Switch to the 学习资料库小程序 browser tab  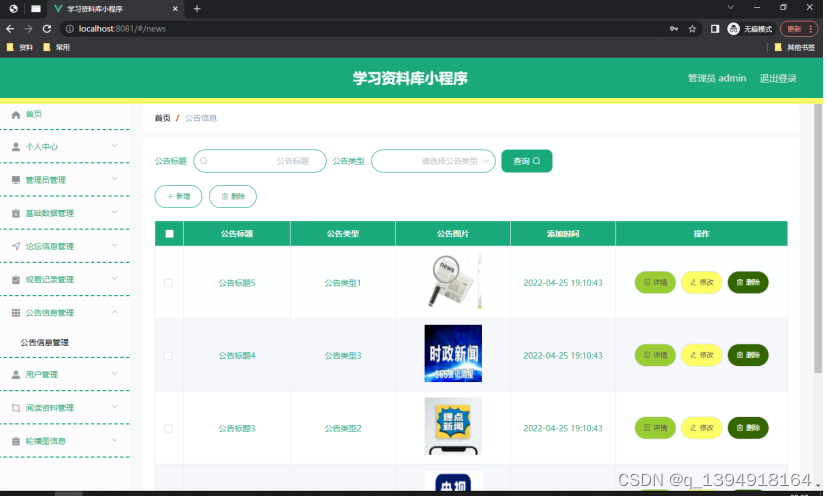pyautogui.click(x=115, y=9)
